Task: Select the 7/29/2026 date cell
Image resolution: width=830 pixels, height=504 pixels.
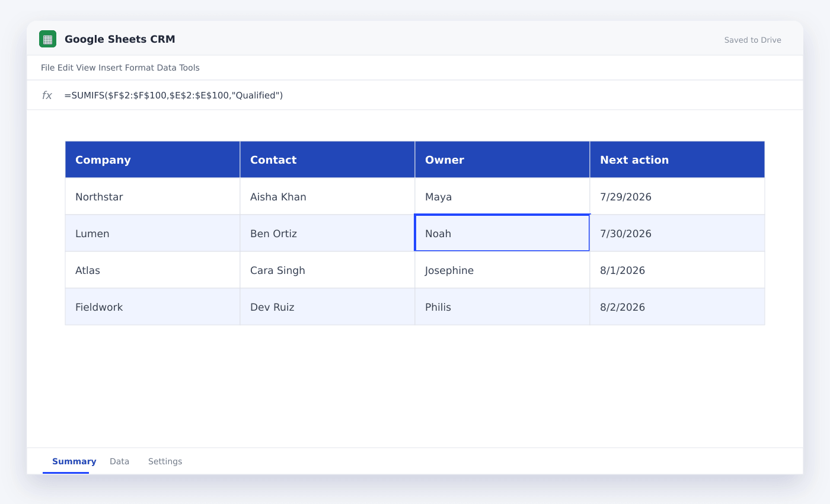Action: click(x=677, y=196)
